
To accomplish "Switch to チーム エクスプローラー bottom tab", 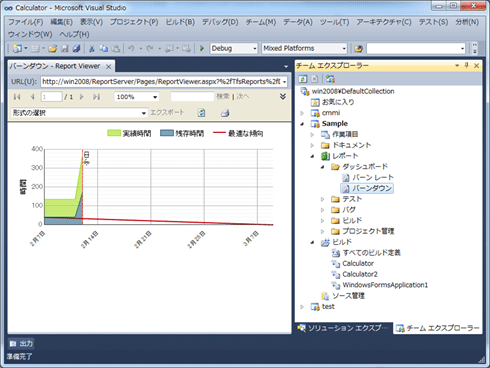I will (438, 328).
